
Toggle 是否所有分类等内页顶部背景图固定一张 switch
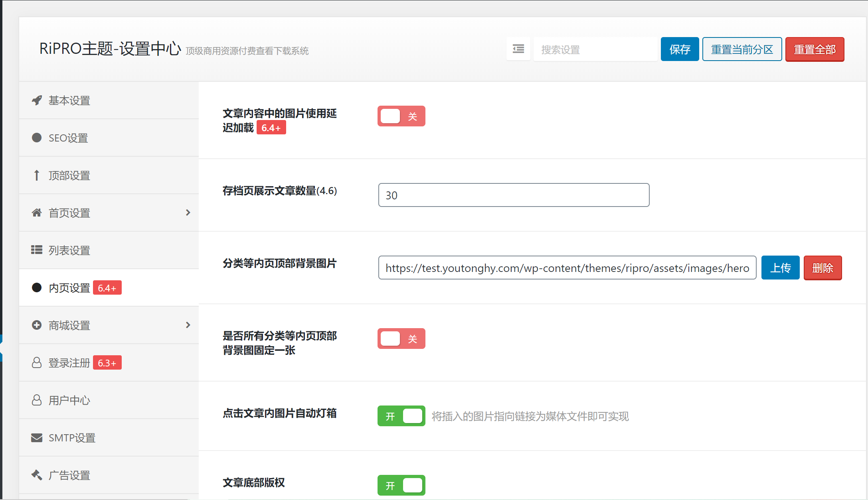click(401, 339)
